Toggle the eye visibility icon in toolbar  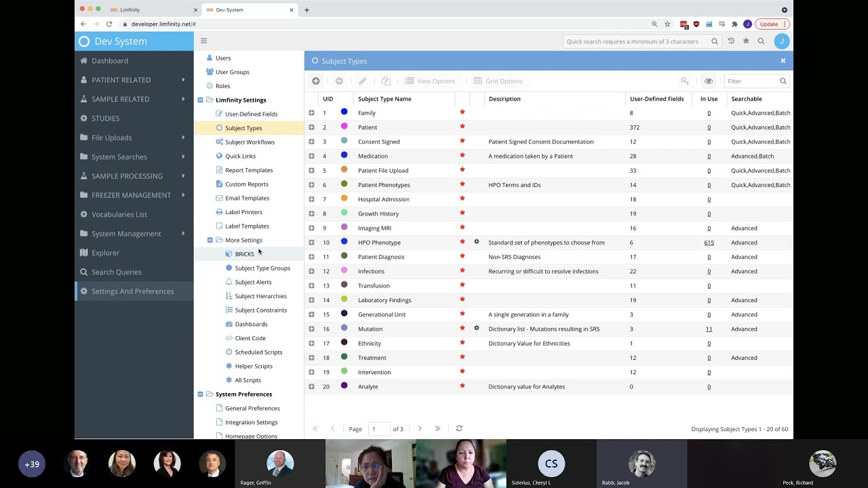(x=709, y=81)
